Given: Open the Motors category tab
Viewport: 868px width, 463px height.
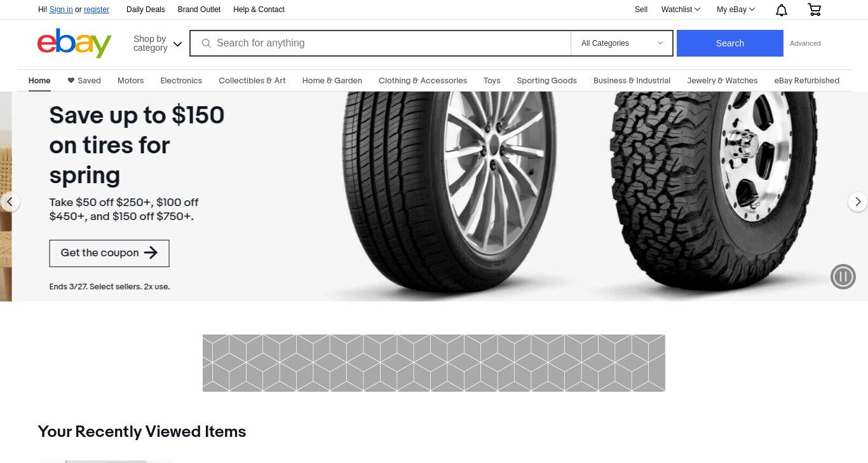Looking at the screenshot, I should pyautogui.click(x=130, y=81).
